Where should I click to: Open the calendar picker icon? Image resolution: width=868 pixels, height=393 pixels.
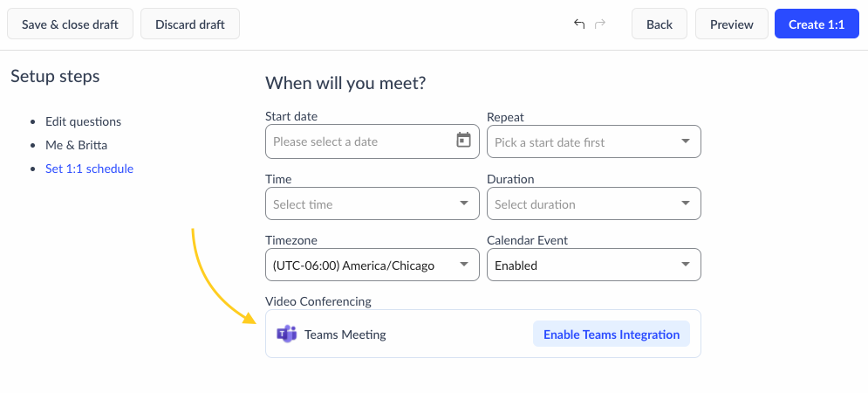(463, 141)
